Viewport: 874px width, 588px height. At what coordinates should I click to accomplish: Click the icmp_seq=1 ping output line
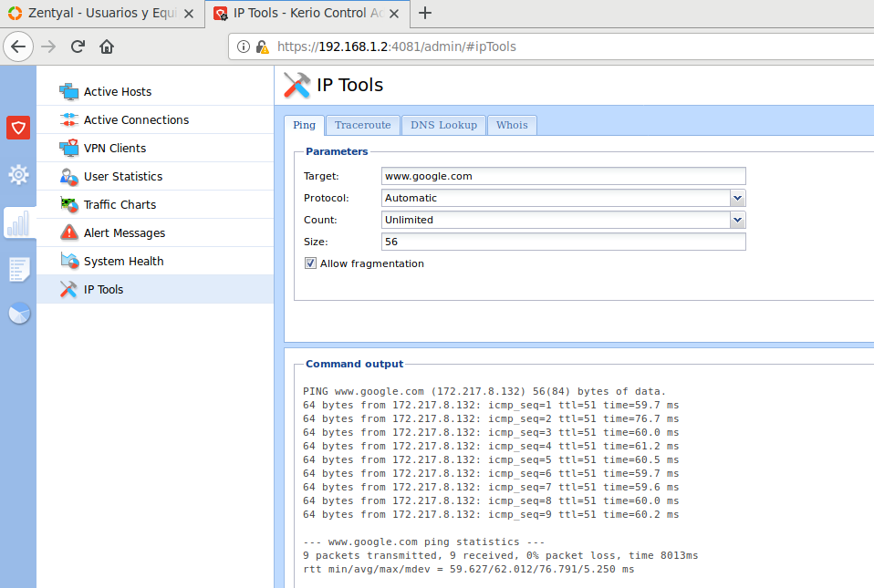[x=491, y=406]
